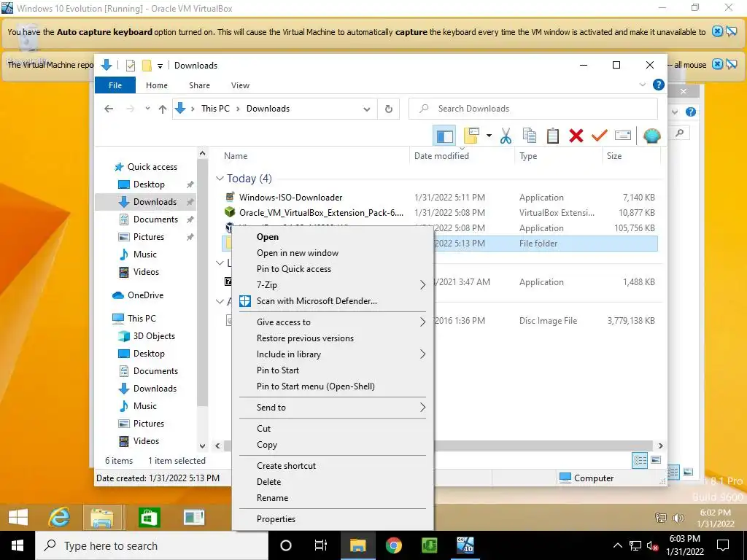
Task: Open host notification center icon
Action: click(723, 545)
